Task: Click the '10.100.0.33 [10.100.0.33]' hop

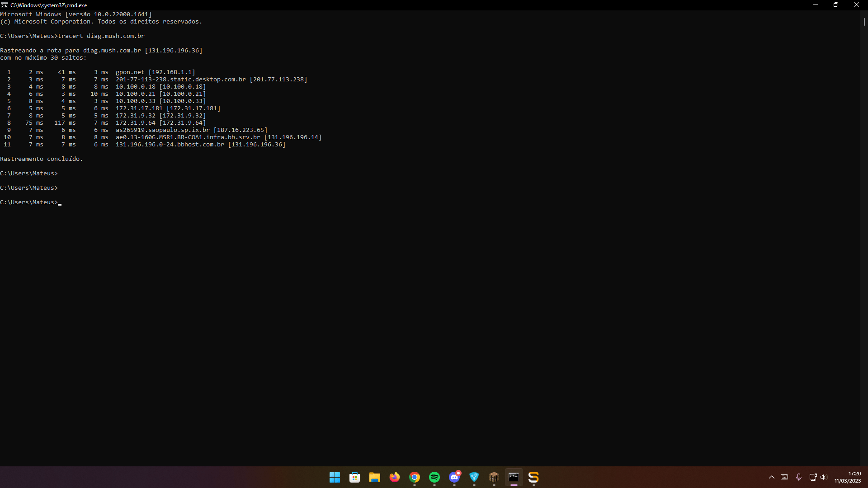Action: click(x=161, y=101)
